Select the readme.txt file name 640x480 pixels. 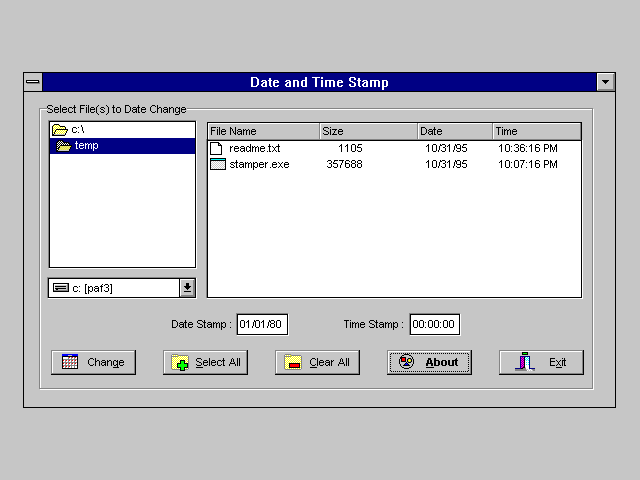coord(254,148)
